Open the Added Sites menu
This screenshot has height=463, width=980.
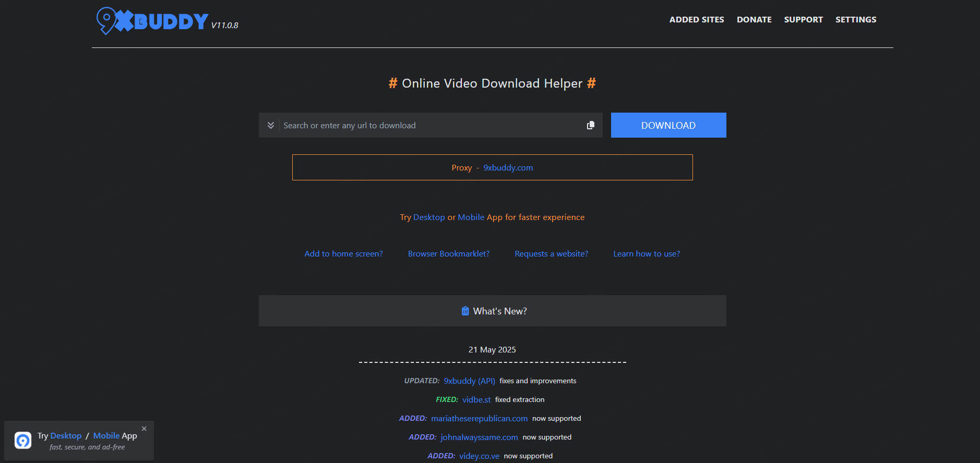click(696, 20)
